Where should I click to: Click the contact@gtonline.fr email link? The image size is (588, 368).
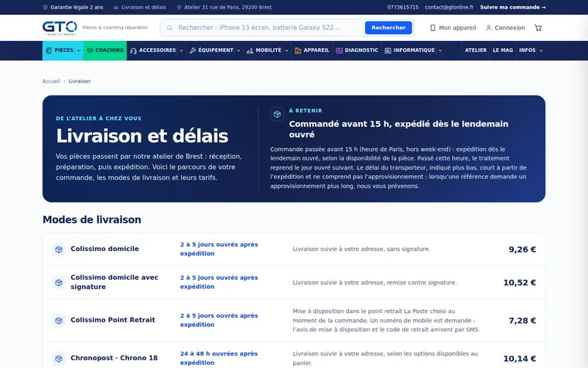(x=450, y=7)
